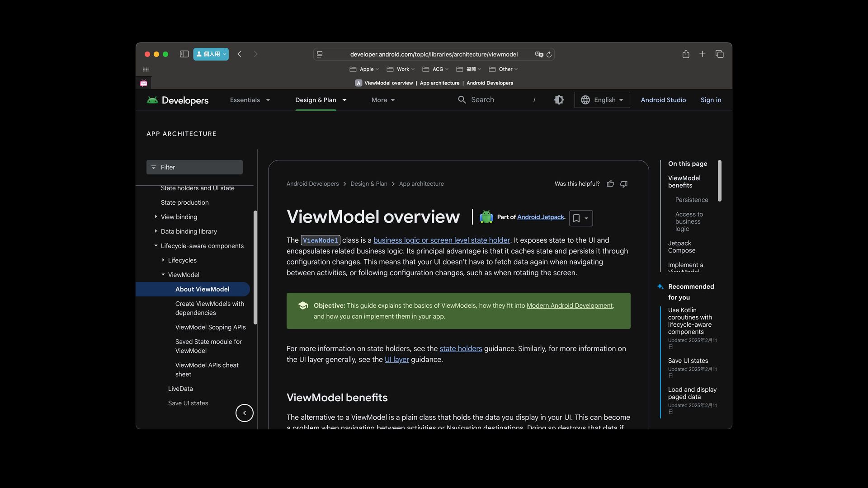
Task: Bookmark page with bookmark icon
Action: pyautogui.click(x=576, y=218)
